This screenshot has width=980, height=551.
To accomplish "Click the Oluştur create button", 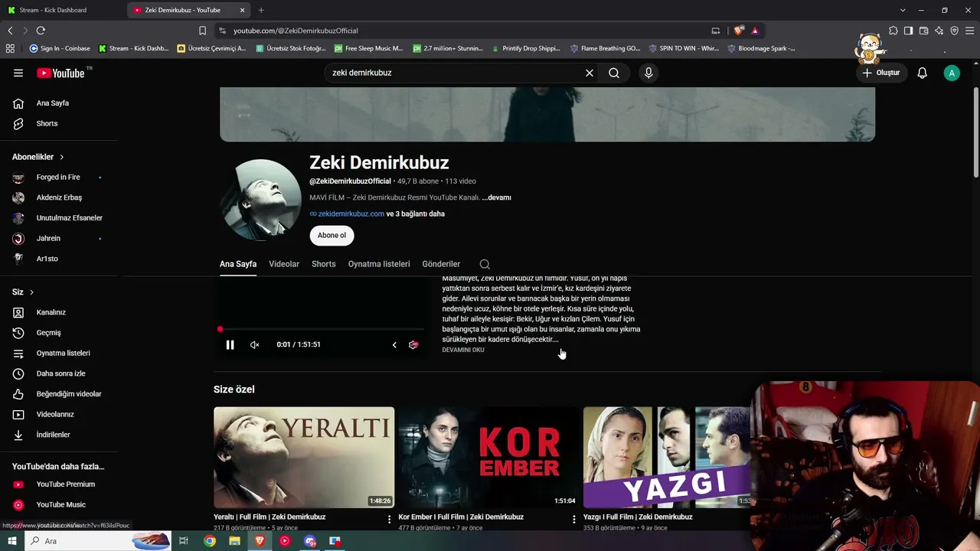I will pyautogui.click(x=880, y=73).
